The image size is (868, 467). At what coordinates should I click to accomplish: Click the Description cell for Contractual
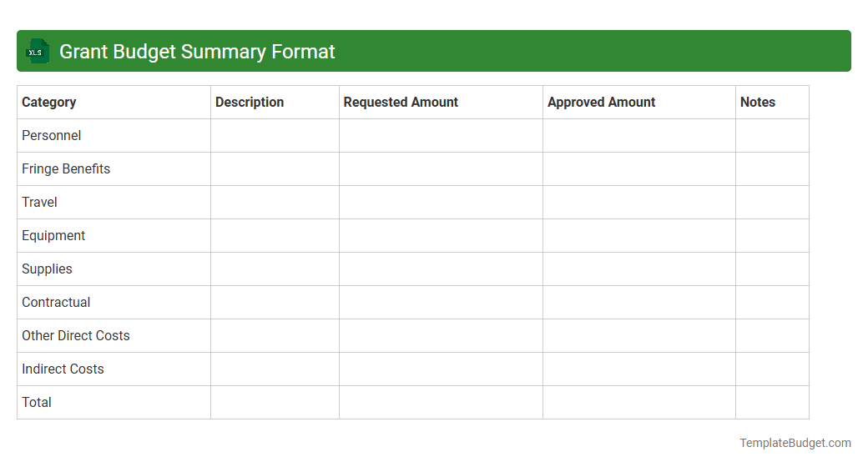tap(275, 302)
